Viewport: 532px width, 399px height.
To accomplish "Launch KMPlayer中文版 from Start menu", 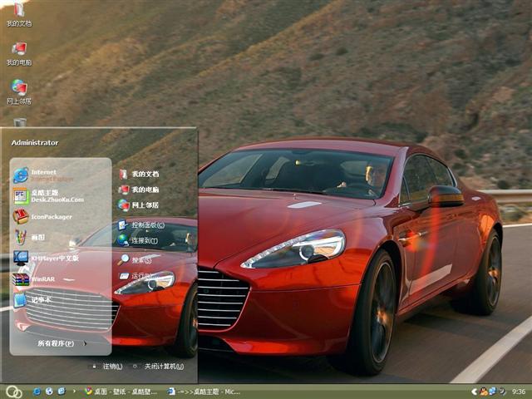I will click(x=46, y=258).
